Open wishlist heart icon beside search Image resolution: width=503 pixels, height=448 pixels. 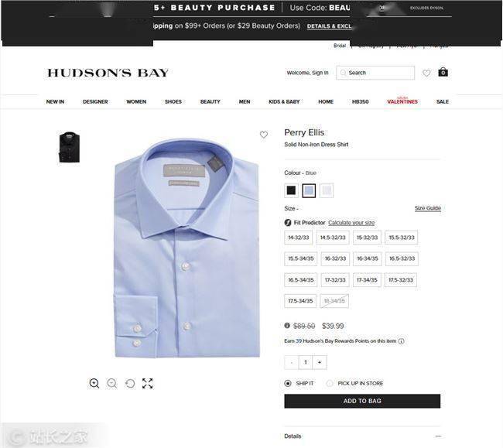(426, 73)
